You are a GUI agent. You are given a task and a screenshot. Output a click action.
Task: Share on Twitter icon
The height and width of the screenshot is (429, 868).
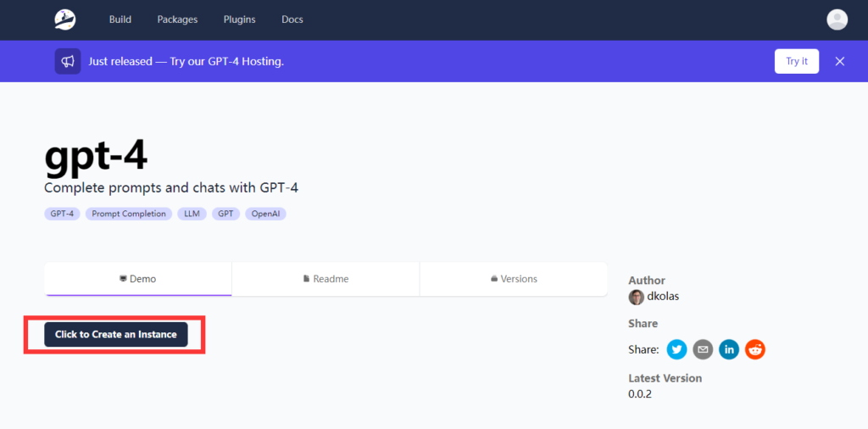coord(676,349)
